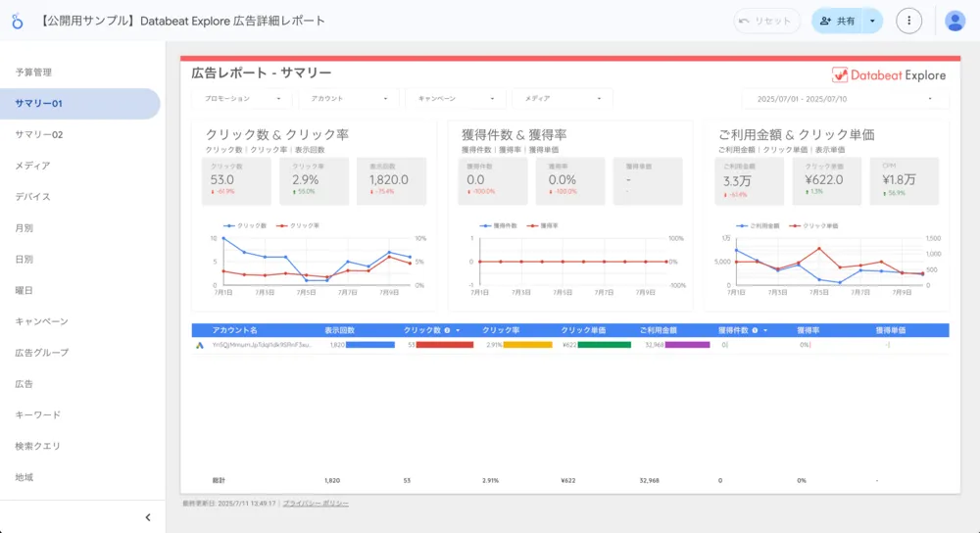
Task: Open the three-dot more options menu
Action: point(909,21)
